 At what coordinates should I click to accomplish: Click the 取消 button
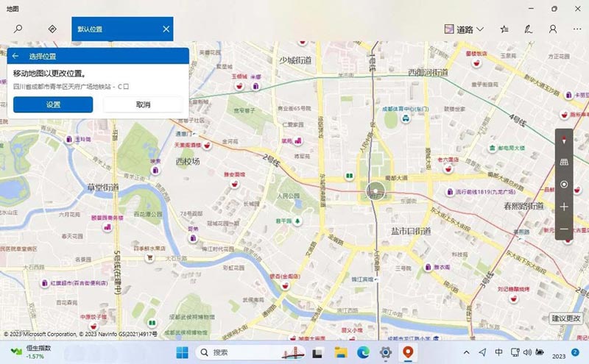click(x=143, y=104)
